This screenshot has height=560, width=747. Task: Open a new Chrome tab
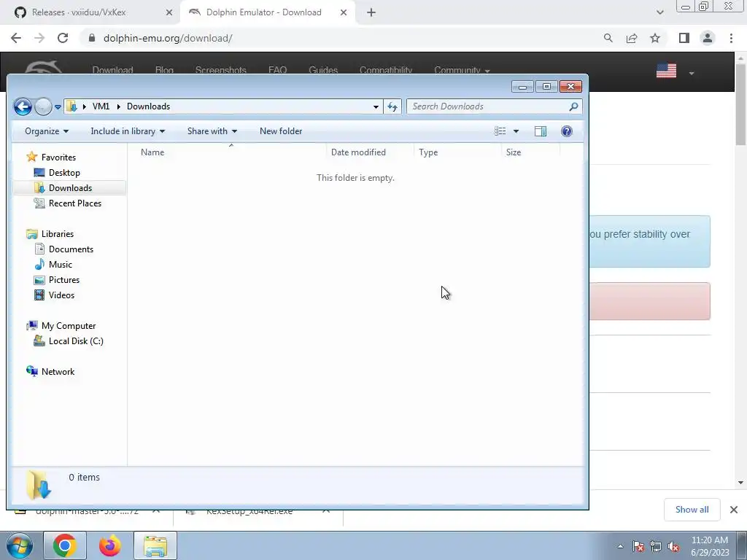pos(371,12)
